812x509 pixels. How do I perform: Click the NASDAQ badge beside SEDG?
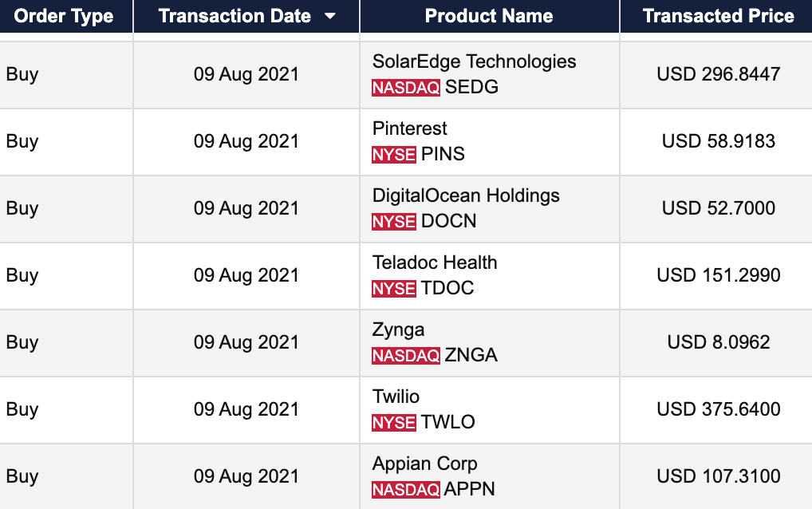coord(405,88)
